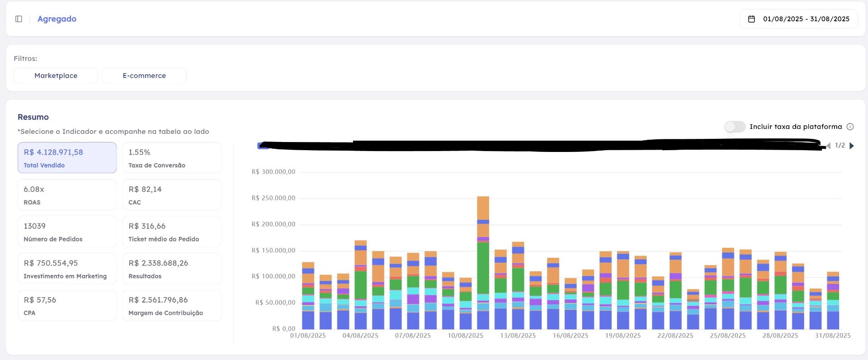Select the Taxa de Conversão indicator card
This screenshot has width=868, height=360.
[172, 158]
